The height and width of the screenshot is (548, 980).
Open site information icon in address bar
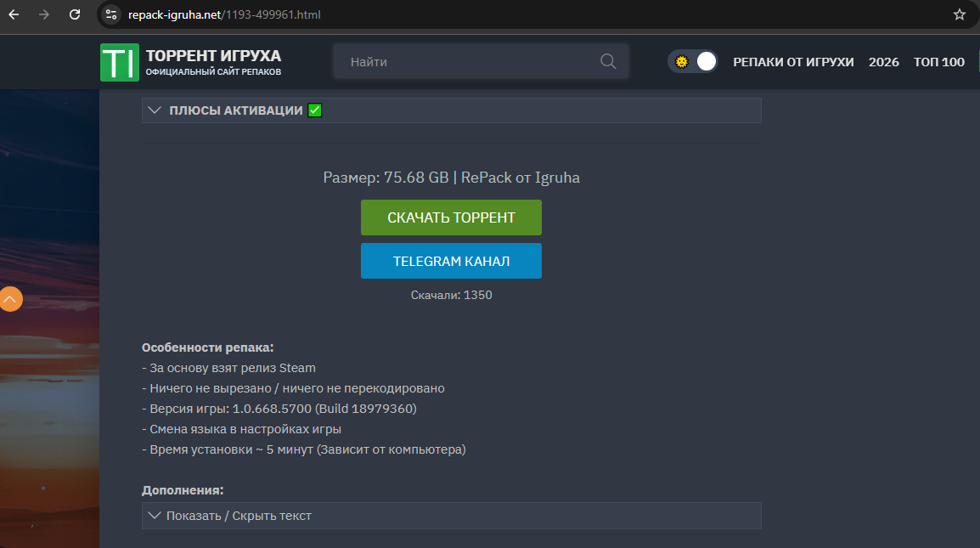(110, 14)
